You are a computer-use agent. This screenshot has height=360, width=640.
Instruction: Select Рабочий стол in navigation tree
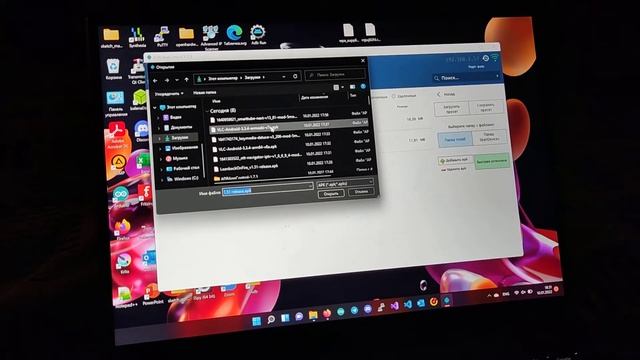[x=182, y=169]
